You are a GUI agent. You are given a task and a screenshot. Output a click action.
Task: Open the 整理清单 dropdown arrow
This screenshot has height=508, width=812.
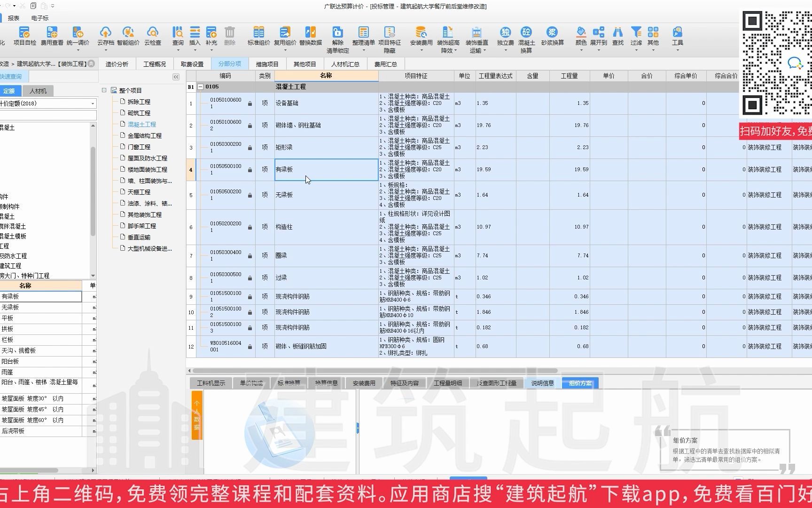tap(363, 50)
